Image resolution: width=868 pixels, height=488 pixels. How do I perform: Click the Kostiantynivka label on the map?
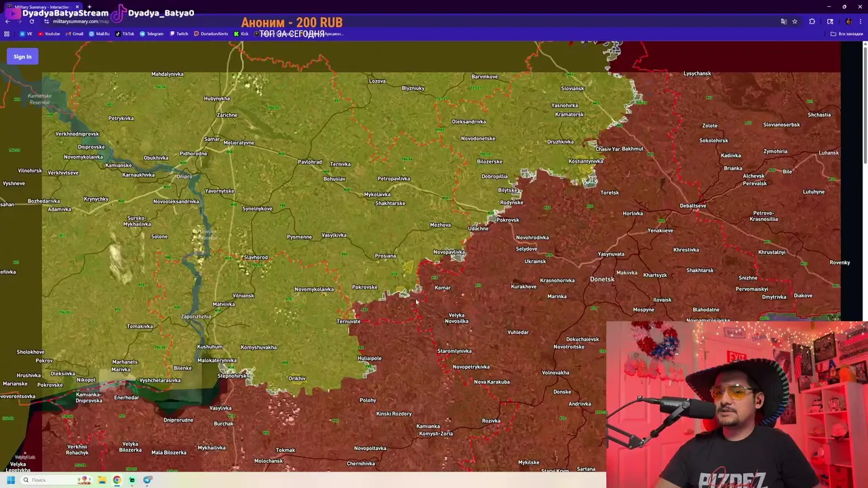click(586, 161)
